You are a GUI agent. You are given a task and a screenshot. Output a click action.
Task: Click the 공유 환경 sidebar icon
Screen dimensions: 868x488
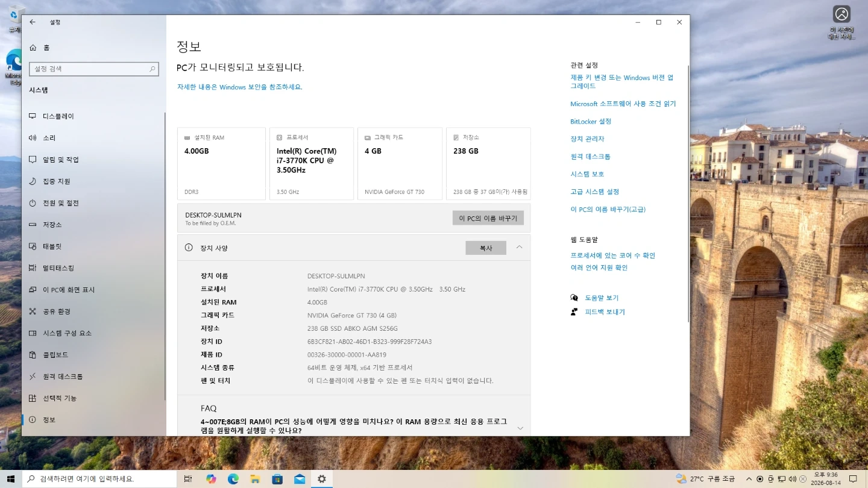coord(33,311)
